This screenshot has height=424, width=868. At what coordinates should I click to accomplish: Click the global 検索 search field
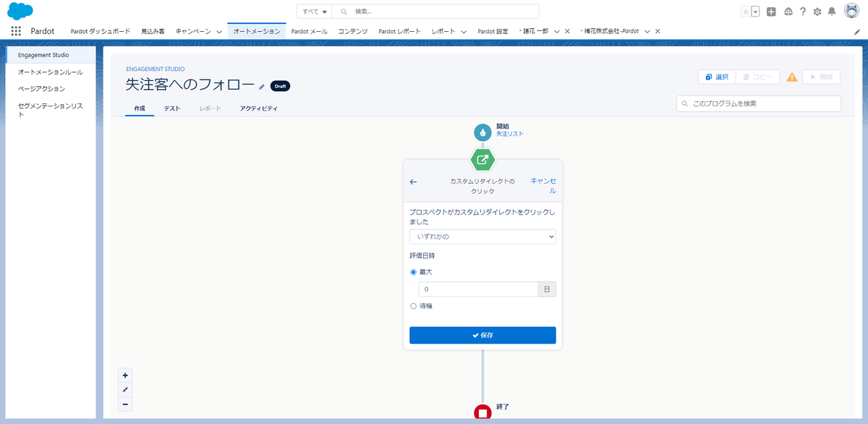coord(435,12)
